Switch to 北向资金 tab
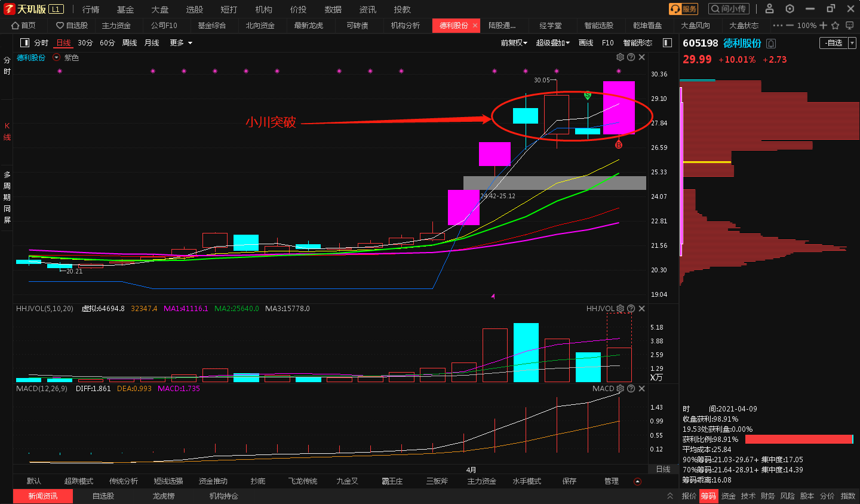Screen dimensions: 860x504 coord(260,26)
